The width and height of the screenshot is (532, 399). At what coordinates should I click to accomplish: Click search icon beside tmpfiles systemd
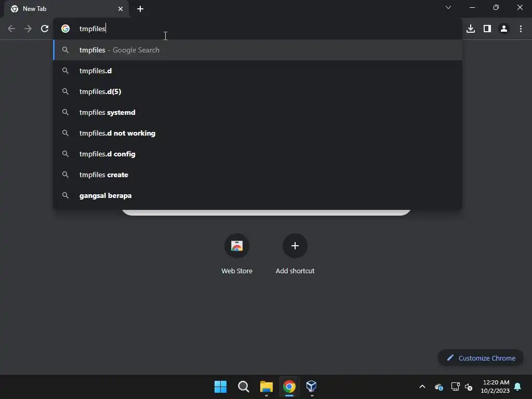[65, 112]
